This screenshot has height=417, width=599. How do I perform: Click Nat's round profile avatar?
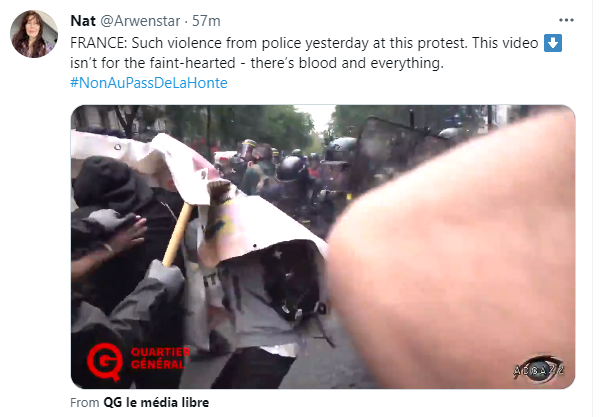(x=34, y=34)
